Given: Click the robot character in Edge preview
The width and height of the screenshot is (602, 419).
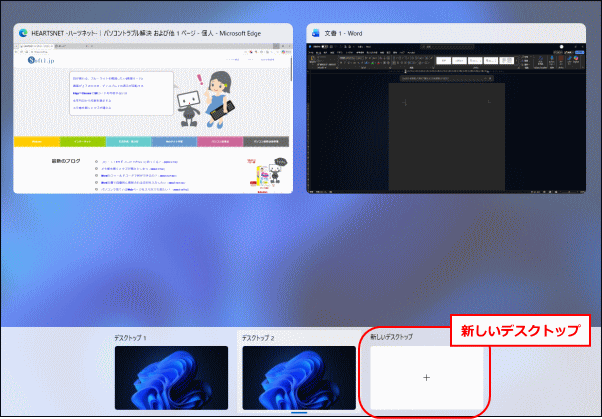Looking at the screenshot, I should coord(188,104).
